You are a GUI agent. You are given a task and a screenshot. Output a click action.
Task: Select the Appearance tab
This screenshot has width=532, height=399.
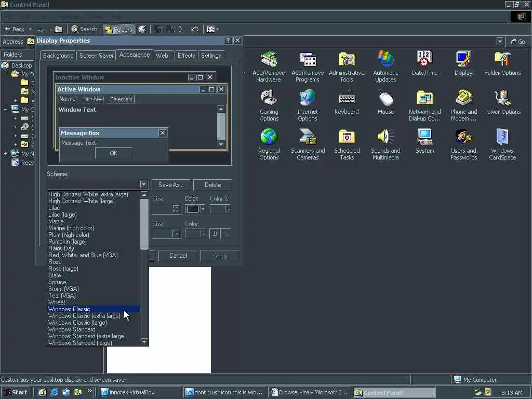(x=135, y=55)
